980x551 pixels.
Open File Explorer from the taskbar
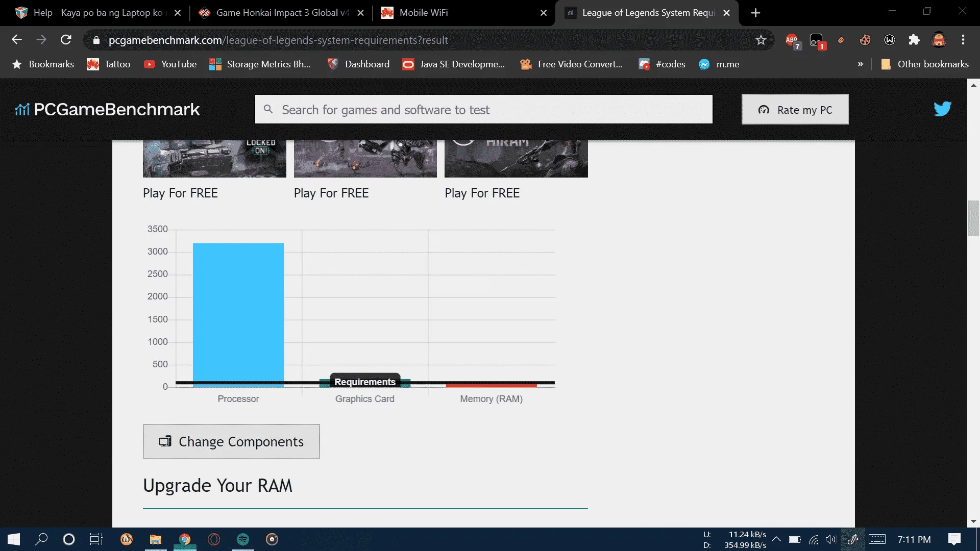pos(156,539)
